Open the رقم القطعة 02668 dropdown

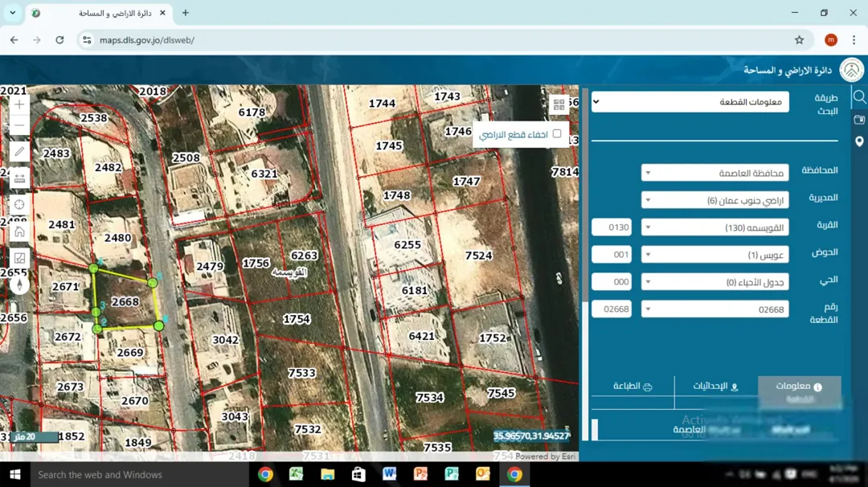point(714,309)
